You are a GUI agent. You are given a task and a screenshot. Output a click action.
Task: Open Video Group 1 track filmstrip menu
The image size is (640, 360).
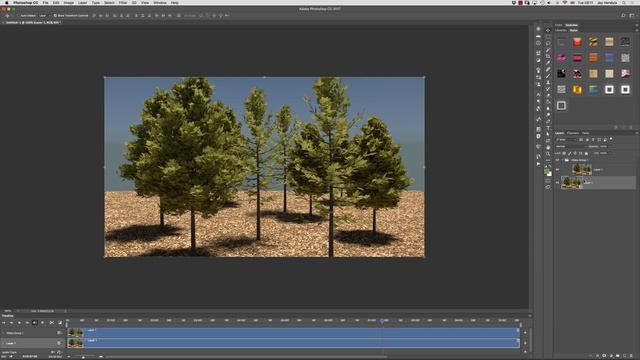(x=59, y=333)
